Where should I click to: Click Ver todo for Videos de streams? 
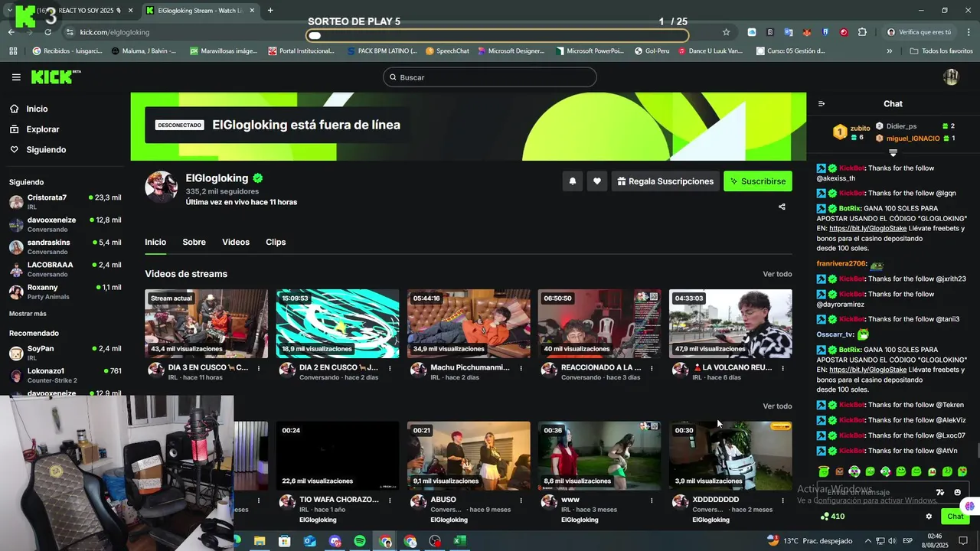777,274
